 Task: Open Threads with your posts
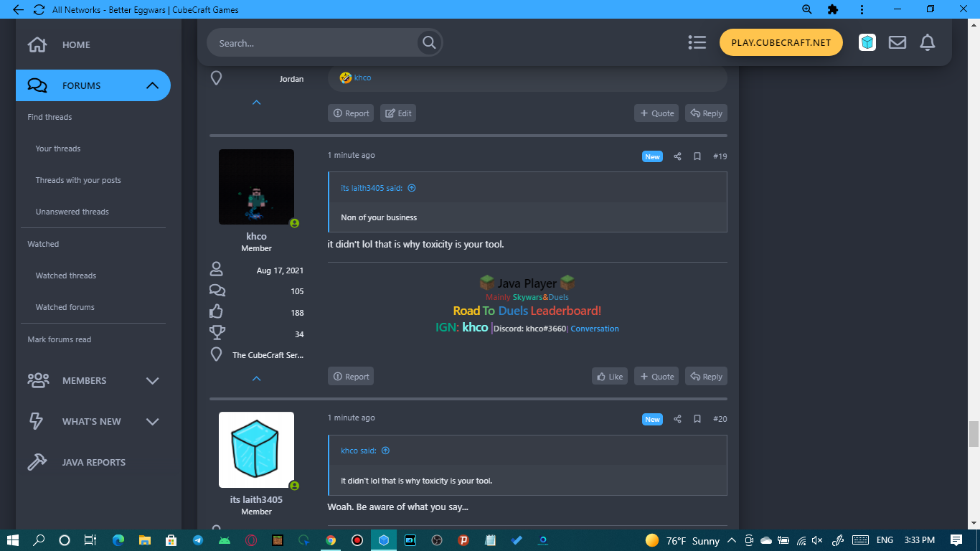(78, 180)
